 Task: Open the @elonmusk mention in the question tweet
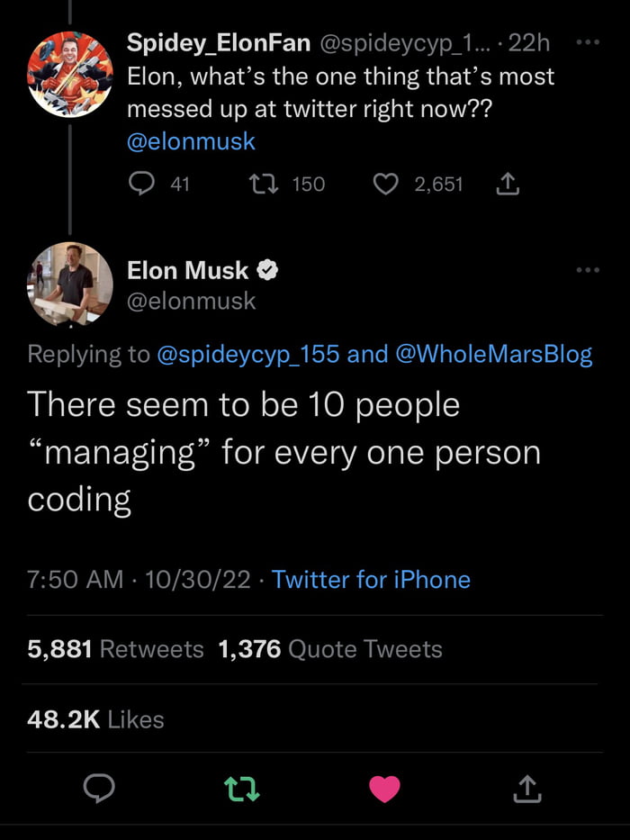(x=191, y=141)
